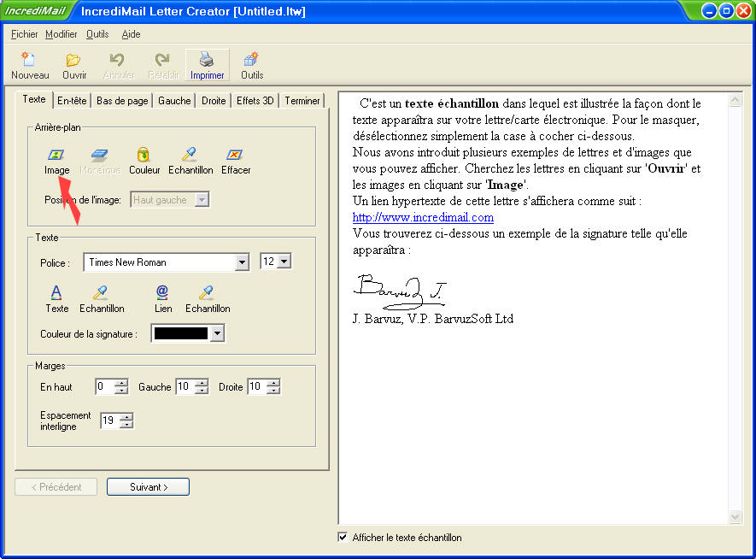Maximize the Letter Creator window

point(726,11)
